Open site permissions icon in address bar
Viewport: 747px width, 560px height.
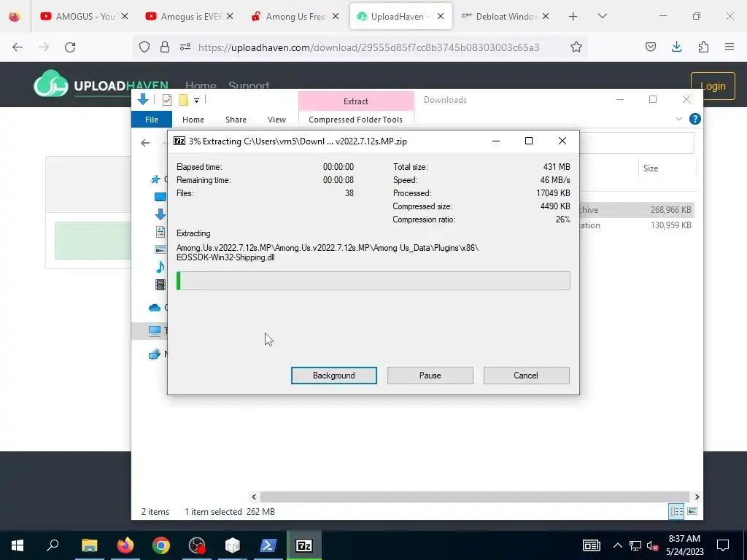click(x=185, y=47)
